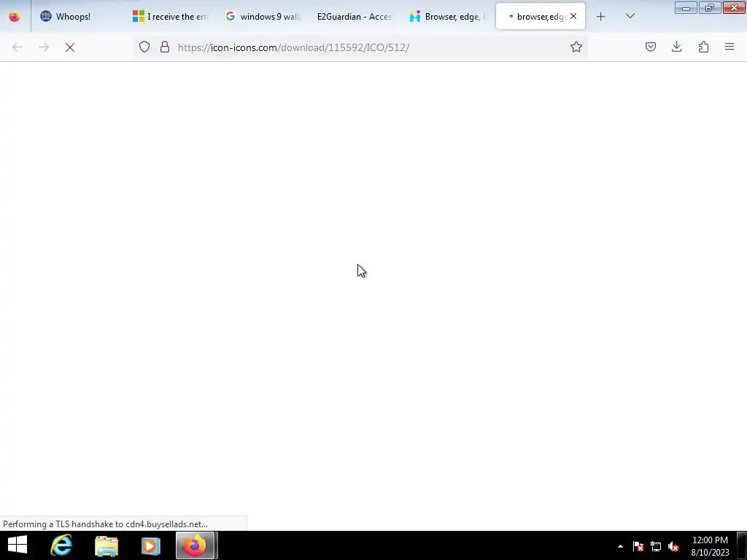This screenshot has height=560, width=747.
Task: Close the Firefox window
Action: [734, 8]
